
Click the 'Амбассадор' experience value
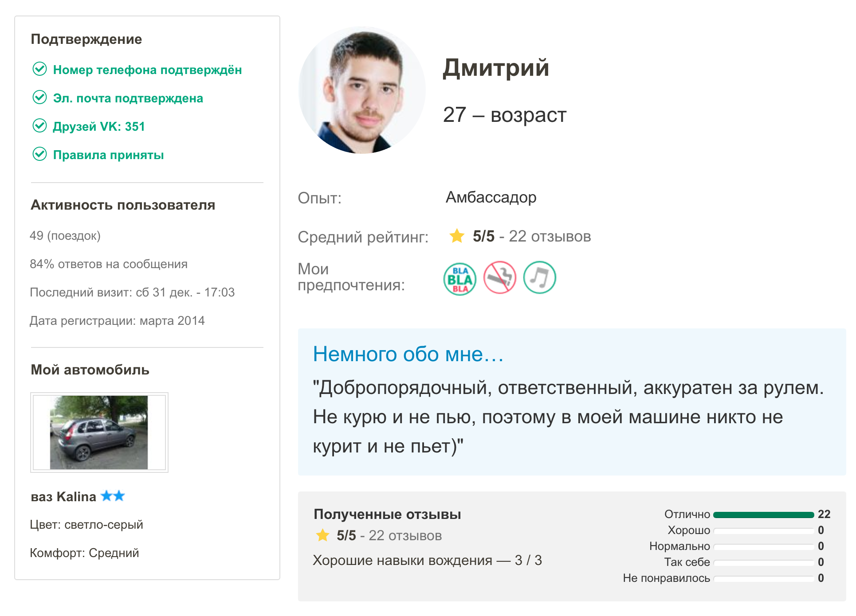click(x=491, y=197)
